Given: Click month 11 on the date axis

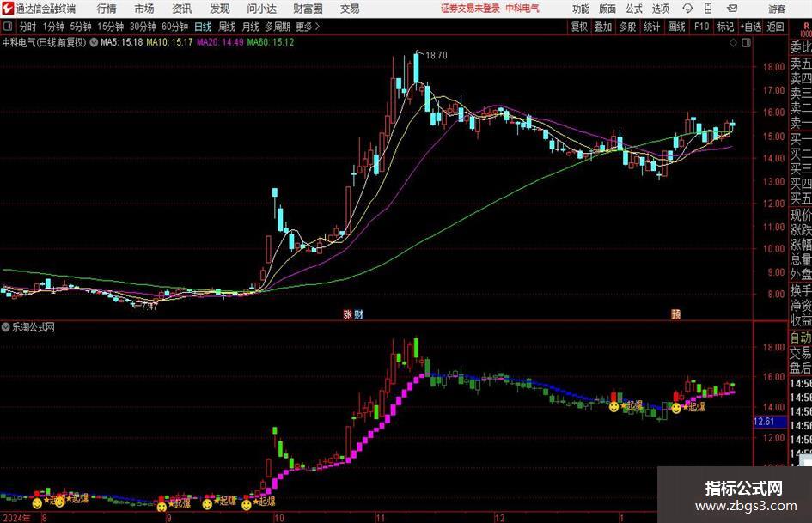Looking at the screenshot, I should tap(380, 517).
